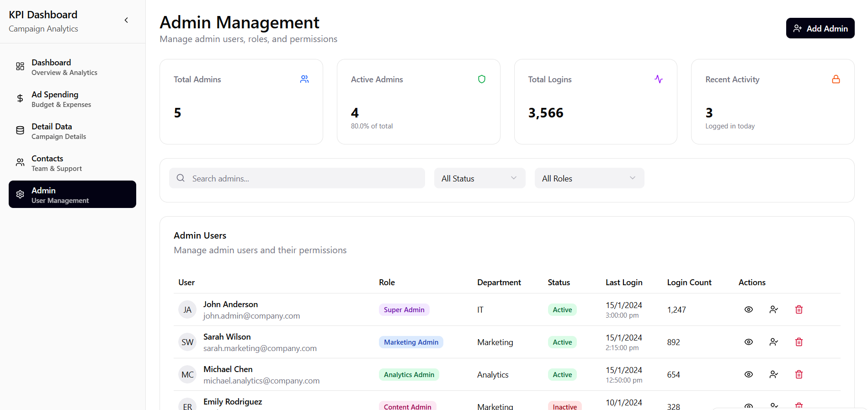
Task: Click the search magnifier icon
Action: [x=181, y=178]
